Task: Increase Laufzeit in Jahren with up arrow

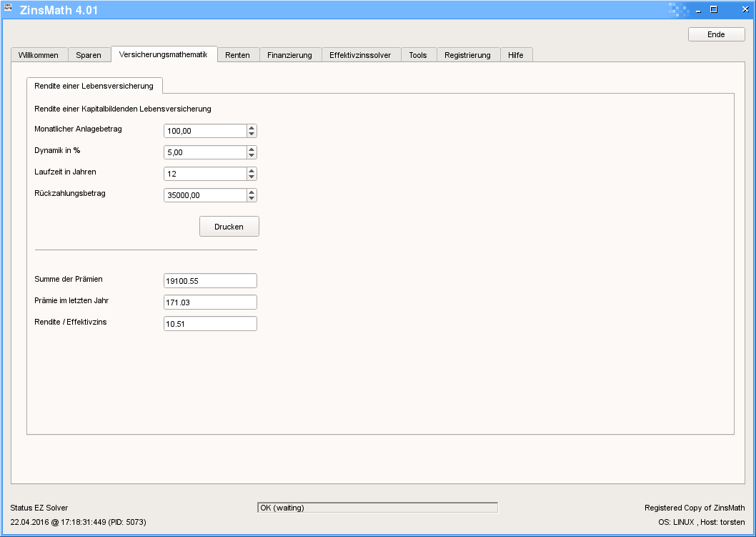Action: [252, 171]
